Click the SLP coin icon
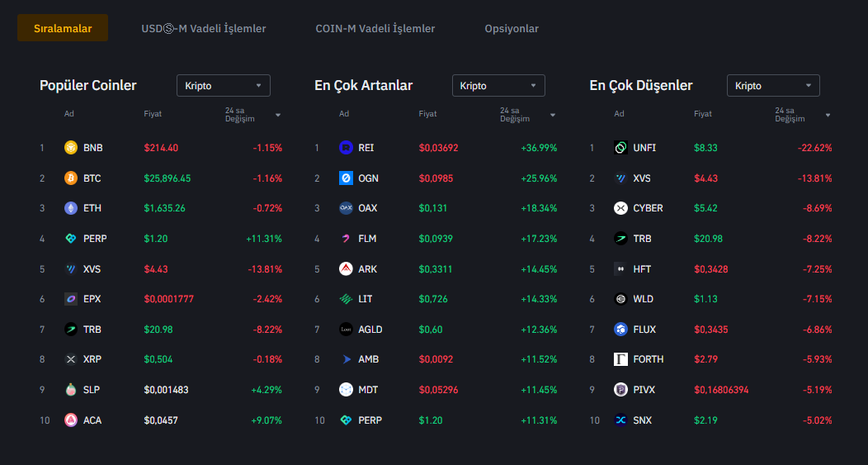This screenshot has height=465, width=868. pyautogui.click(x=71, y=390)
